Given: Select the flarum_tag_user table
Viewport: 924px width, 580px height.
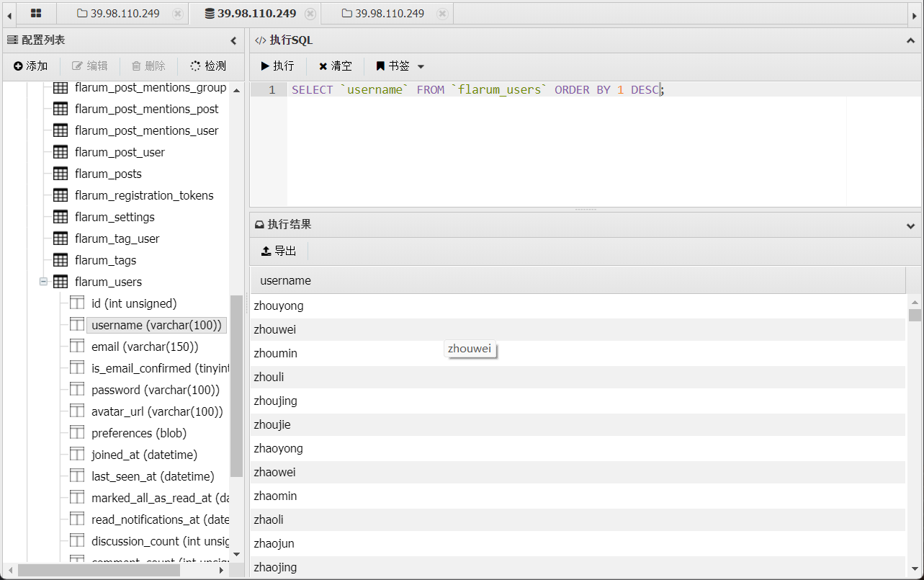Looking at the screenshot, I should click(x=117, y=238).
